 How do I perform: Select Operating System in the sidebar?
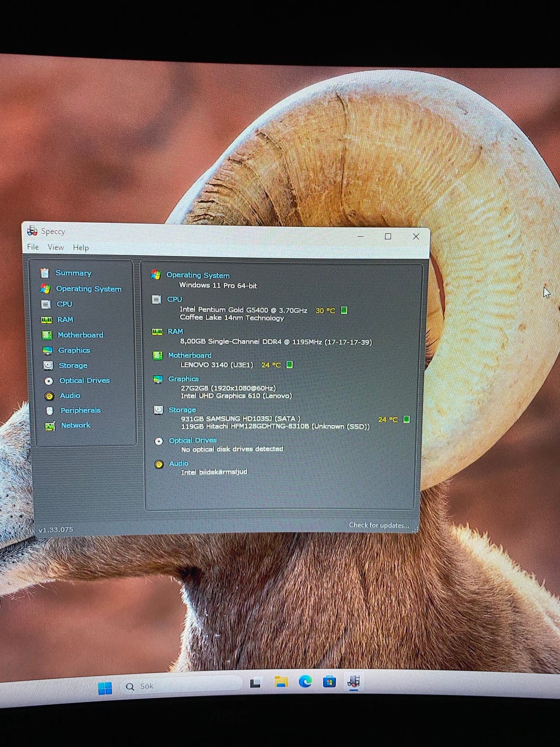89,289
